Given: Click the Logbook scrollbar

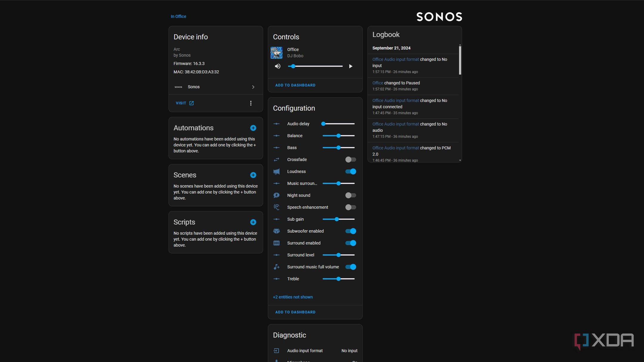Looking at the screenshot, I should click(x=460, y=60).
